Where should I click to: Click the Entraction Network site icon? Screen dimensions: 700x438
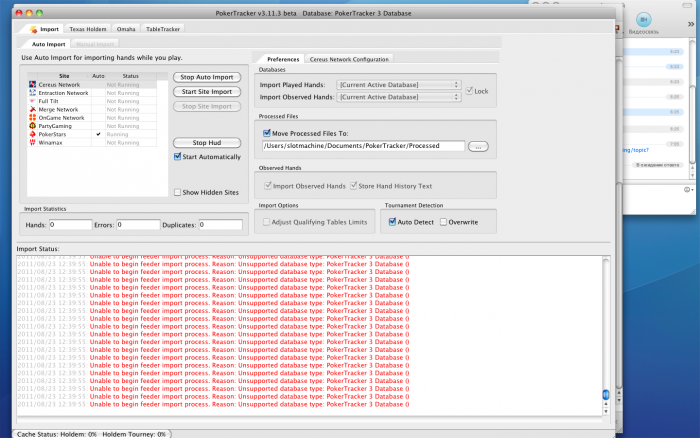[32, 93]
